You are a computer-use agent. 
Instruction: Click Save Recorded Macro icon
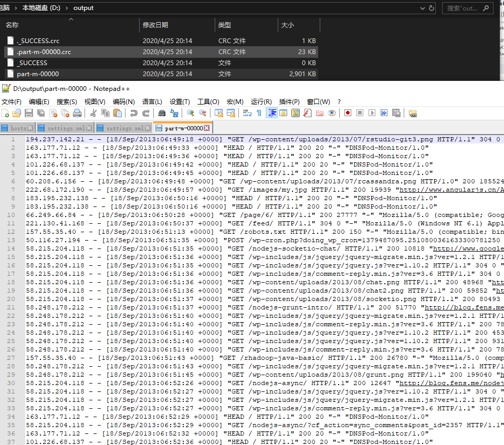(396, 113)
